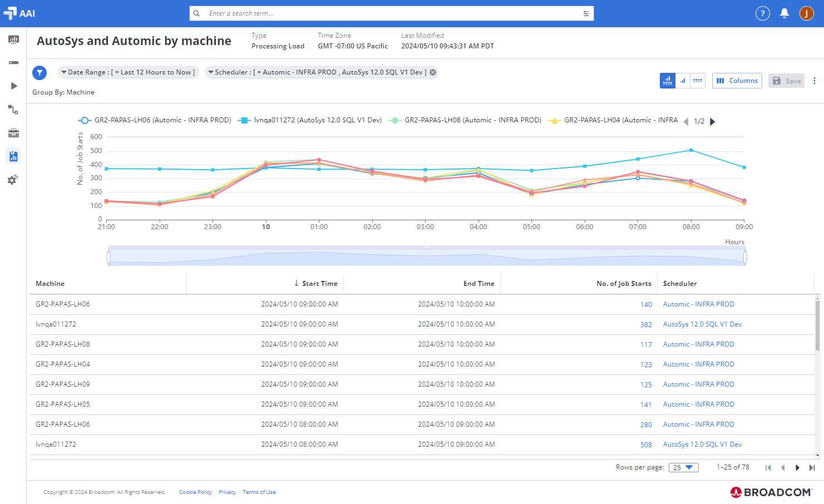Image resolution: width=824 pixels, height=504 pixels.
Task: Go to next table page
Action: point(797,468)
